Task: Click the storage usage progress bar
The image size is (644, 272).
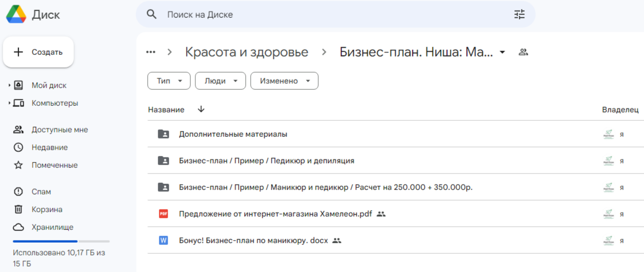Action: (x=61, y=241)
